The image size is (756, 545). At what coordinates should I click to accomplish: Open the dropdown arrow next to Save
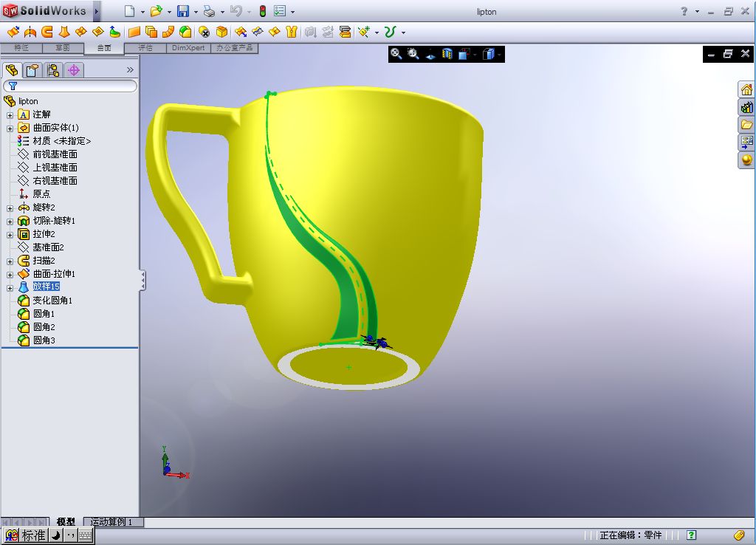(196, 12)
